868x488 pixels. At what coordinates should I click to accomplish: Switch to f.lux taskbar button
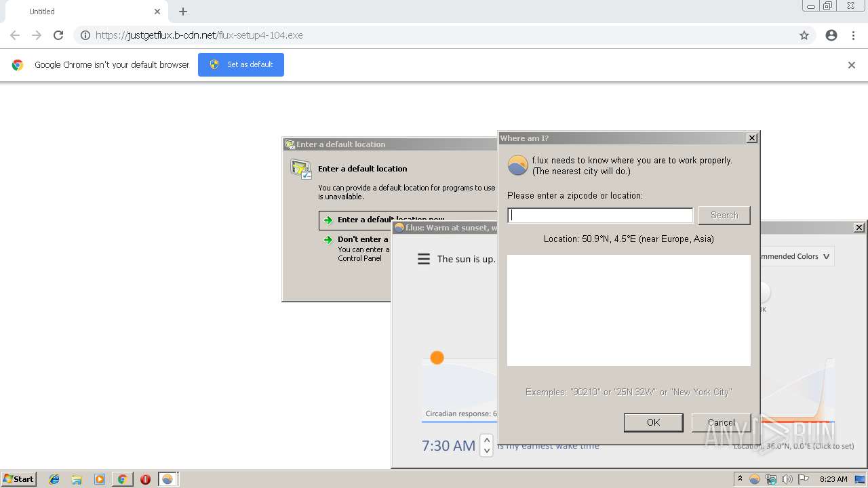(x=167, y=479)
